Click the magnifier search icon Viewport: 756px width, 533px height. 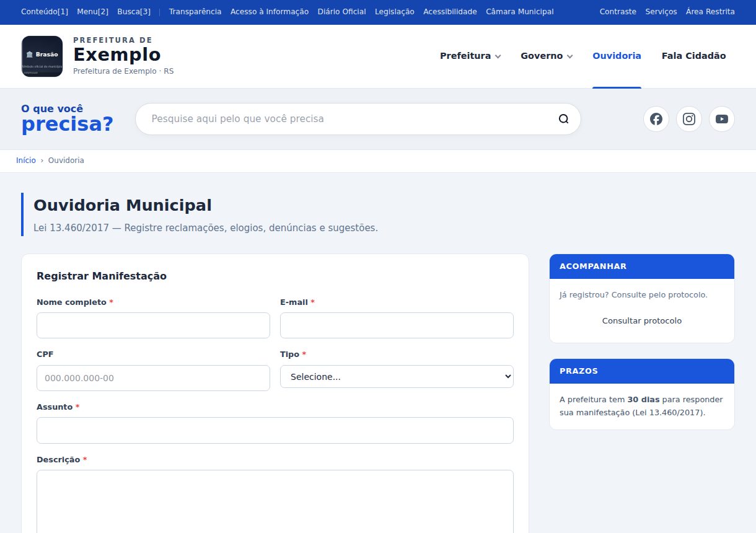pyautogui.click(x=563, y=119)
